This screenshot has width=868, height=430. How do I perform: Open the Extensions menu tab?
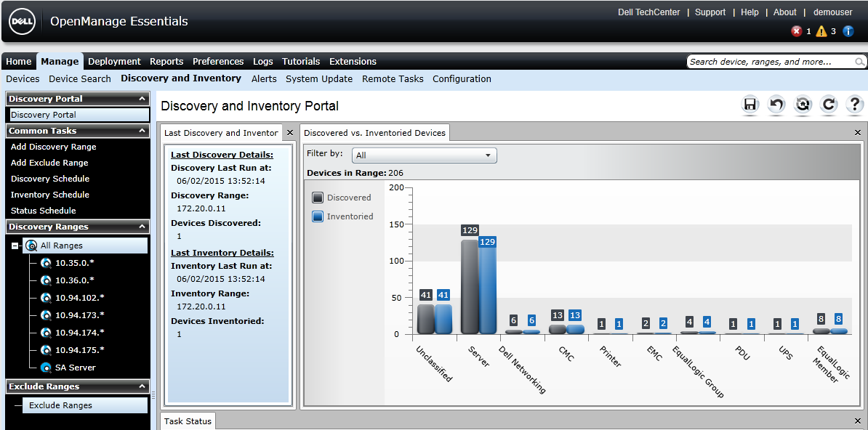pyautogui.click(x=353, y=62)
